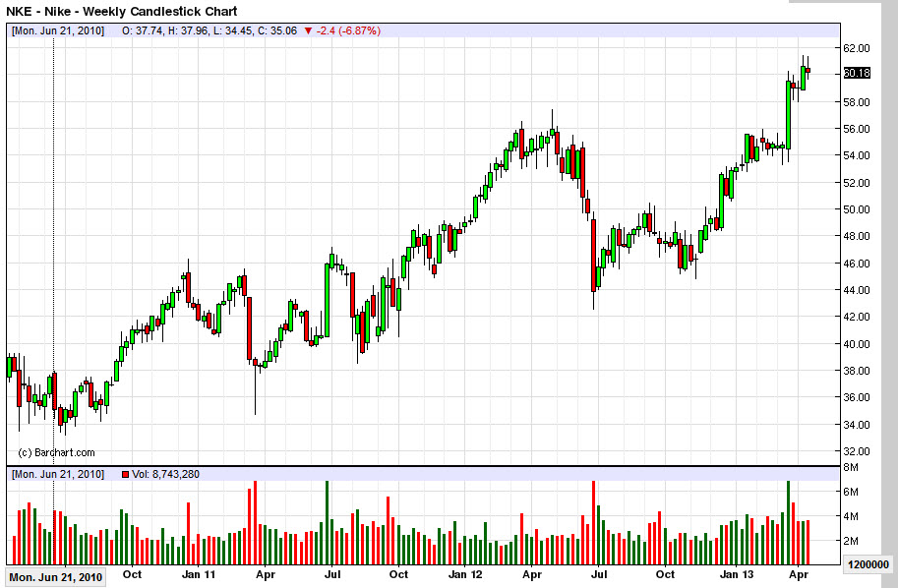
Task: Click the 2M volume axis label
Action: click(851, 541)
